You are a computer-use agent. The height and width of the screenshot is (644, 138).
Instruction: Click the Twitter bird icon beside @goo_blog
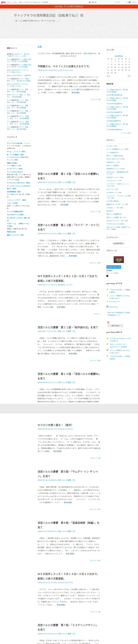[107, 307]
